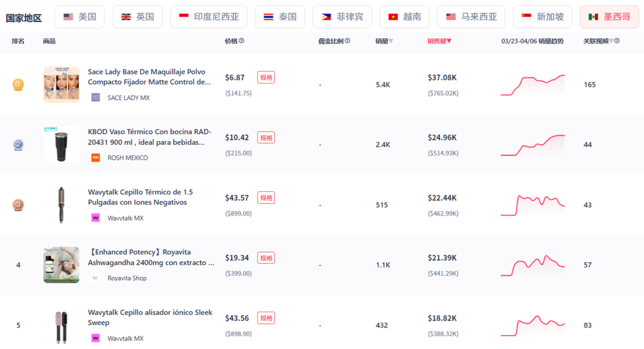Viewport: 644px width, 349px height.
Task: Sort by the revenue column red arrow
Action: tap(449, 41)
